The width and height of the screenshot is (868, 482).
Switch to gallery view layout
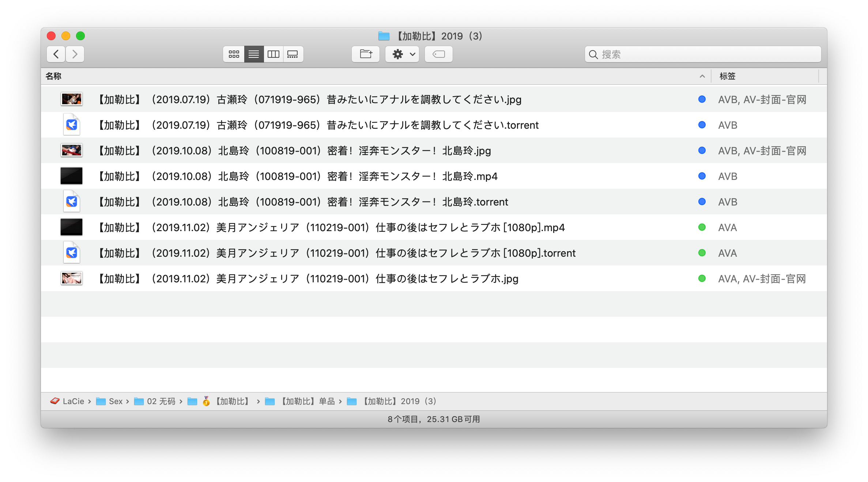293,54
